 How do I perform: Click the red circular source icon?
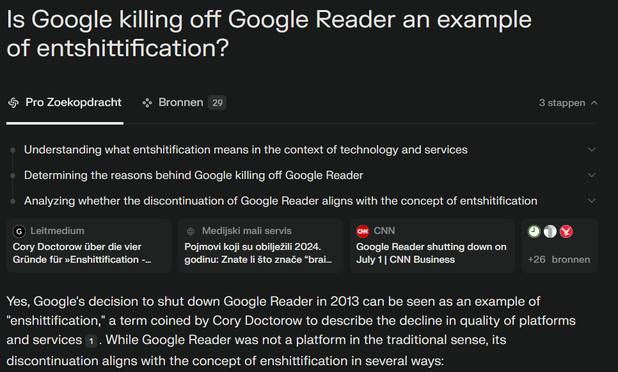(566, 231)
